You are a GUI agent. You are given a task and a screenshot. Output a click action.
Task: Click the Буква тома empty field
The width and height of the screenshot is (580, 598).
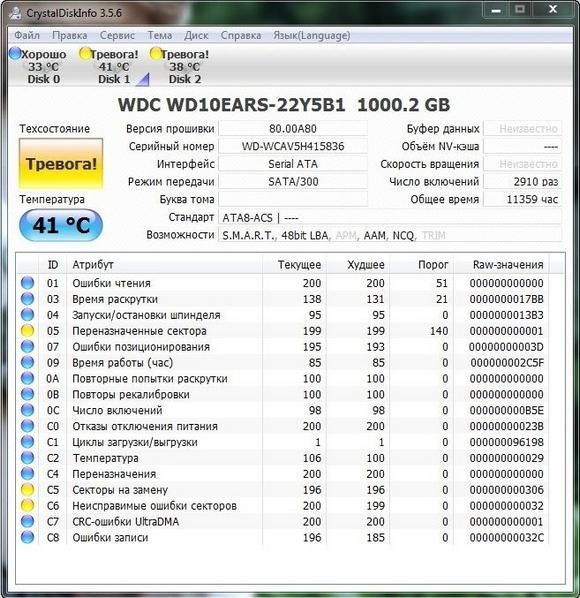click(x=293, y=199)
